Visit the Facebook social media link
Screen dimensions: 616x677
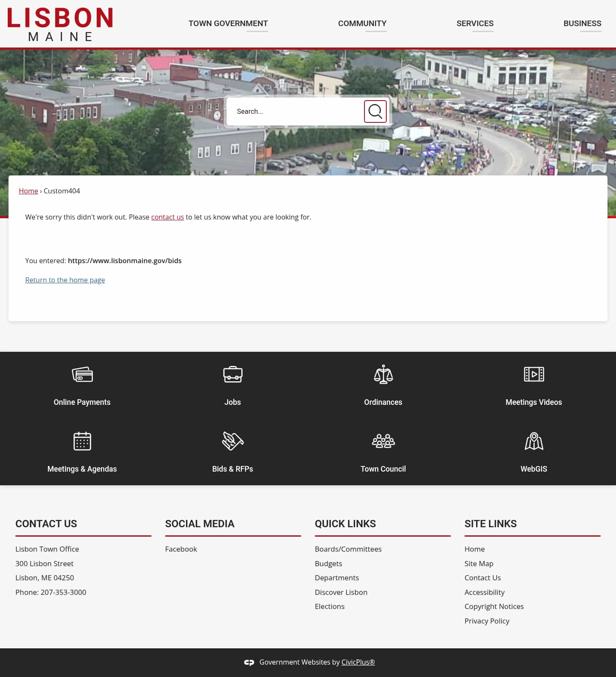(x=181, y=549)
